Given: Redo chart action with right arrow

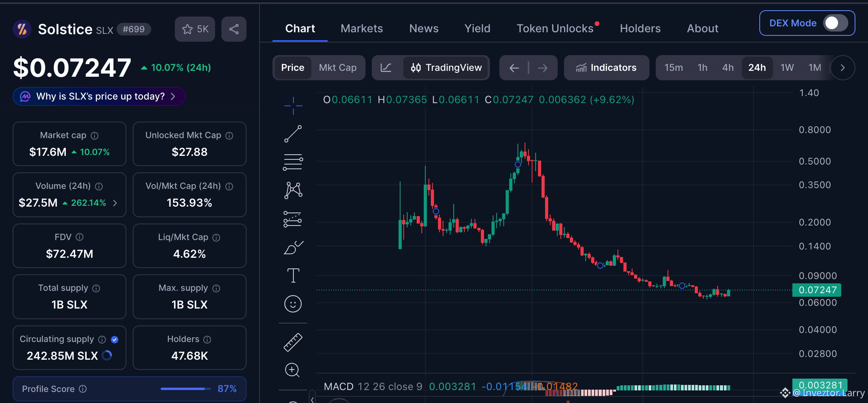Looking at the screenshot, I should 543,68.
